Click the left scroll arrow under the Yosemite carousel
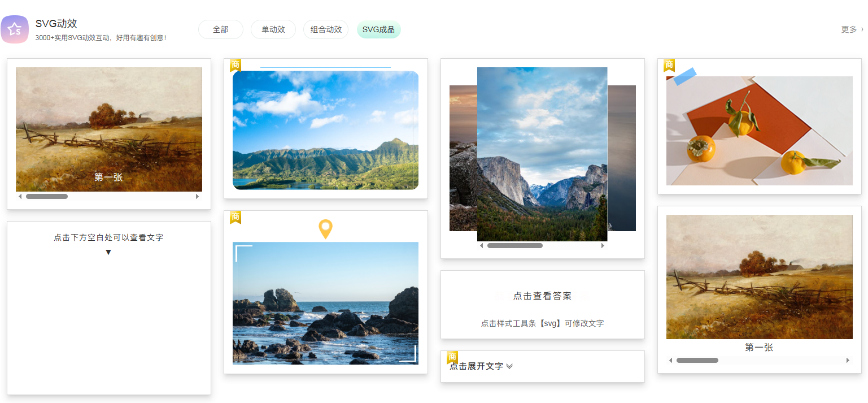The width and height of the screenshot is (868, 403). coord(481,246)
